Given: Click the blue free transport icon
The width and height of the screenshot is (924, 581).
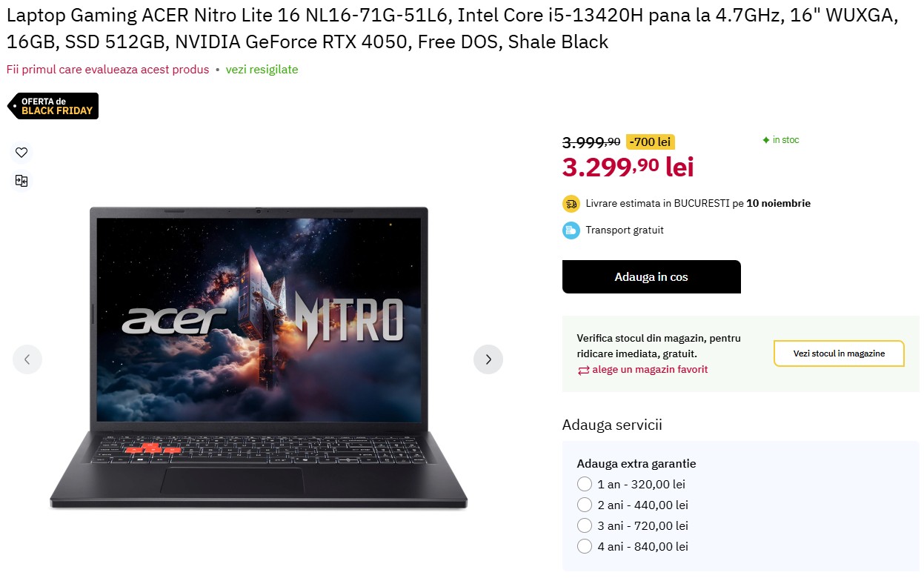Looking at the screenshot, I should click(571, 230).
